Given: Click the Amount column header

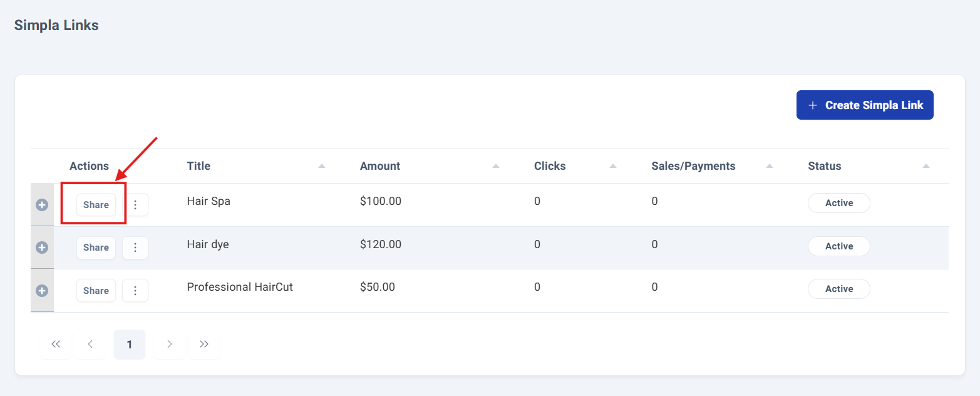Looking at the screenshot, I should point(380,166).
